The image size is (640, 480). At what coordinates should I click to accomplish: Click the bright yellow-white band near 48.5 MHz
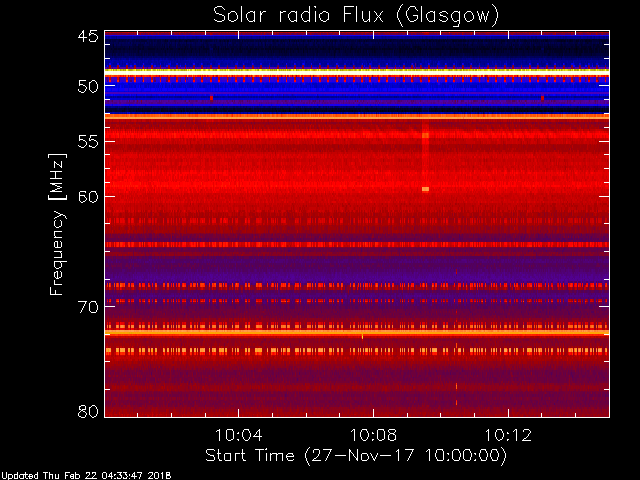(x=357, y=71)
